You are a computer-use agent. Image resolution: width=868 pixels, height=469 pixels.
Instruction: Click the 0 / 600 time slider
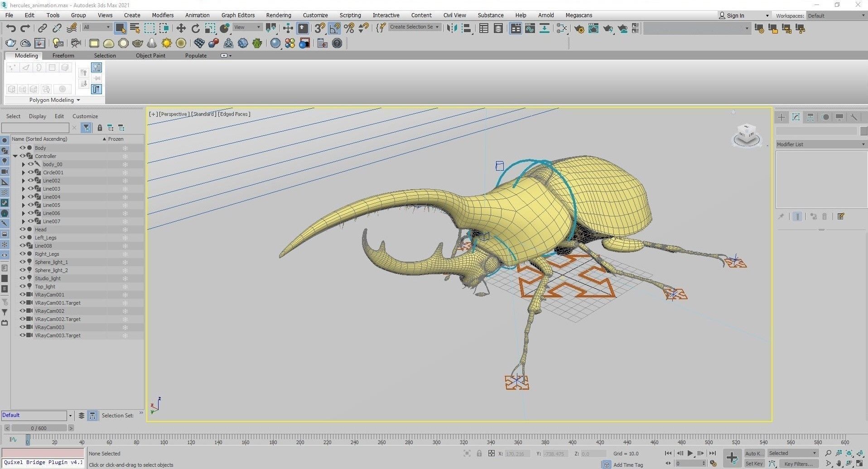(39, 428)
